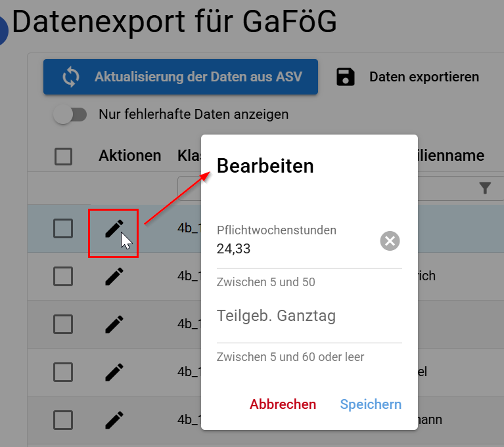Screen dimensions: 504x447
Task: Click the pencil edit icon in fifth row
Action: tap(114, 419)
